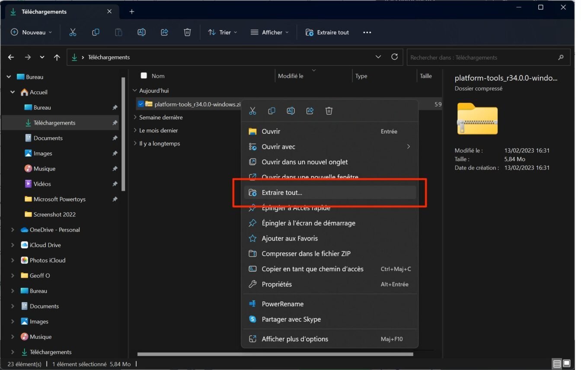This screenshot has width=588, height=370.
Task: Click Rename icon in the context menu
Action: coord(291,111)
